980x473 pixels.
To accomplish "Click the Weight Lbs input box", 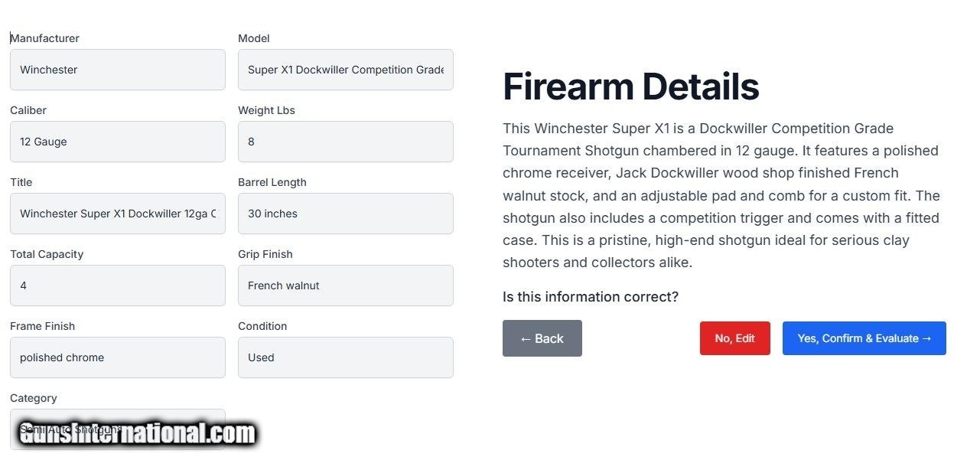I will (x=345, y=142).
